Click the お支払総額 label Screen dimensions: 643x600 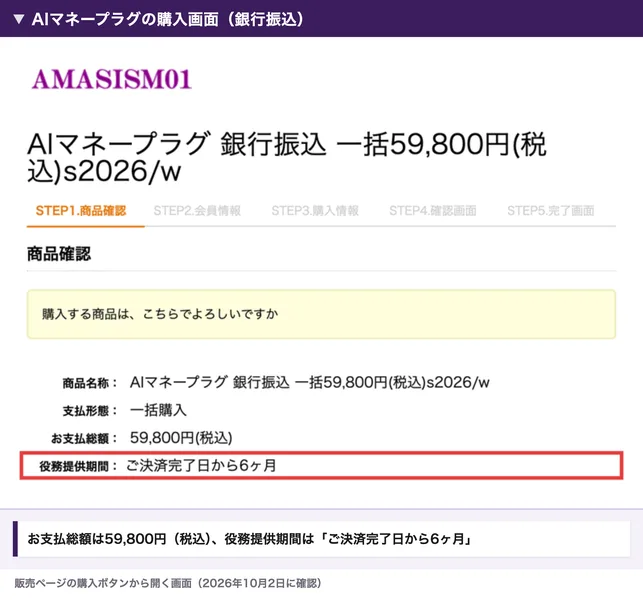coord(84,438)
